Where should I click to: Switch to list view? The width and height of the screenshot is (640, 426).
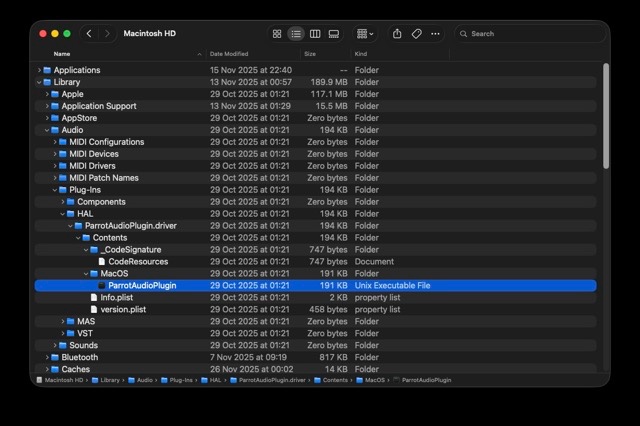tap(296, 34)
